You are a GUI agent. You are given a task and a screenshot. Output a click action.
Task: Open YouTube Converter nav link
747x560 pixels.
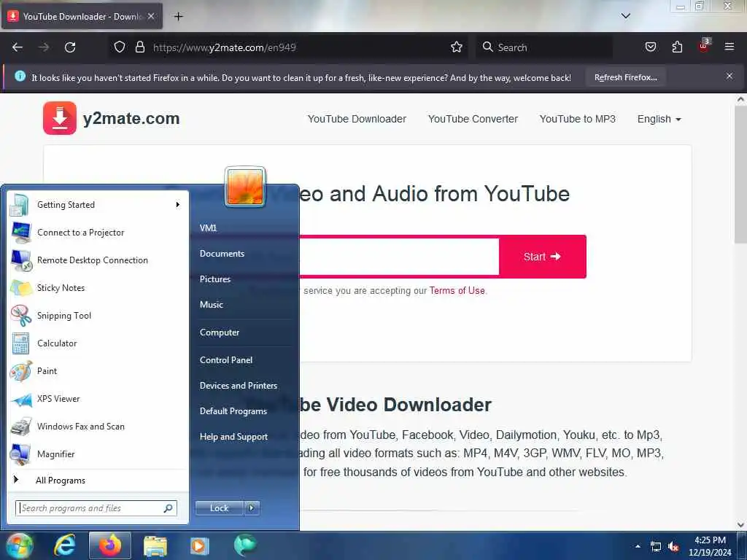pos(473,119)
